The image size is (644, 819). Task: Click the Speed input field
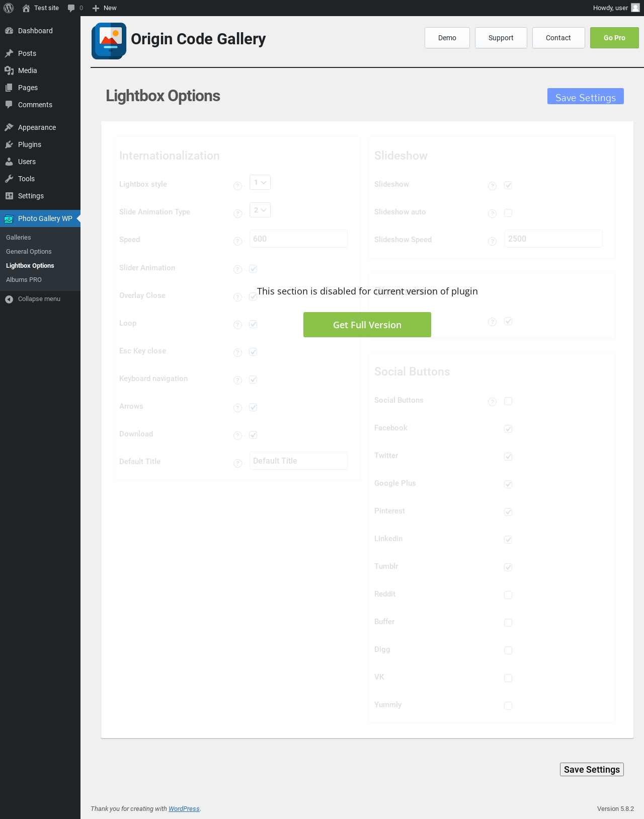pyautogui.click(x=298, y=239)
